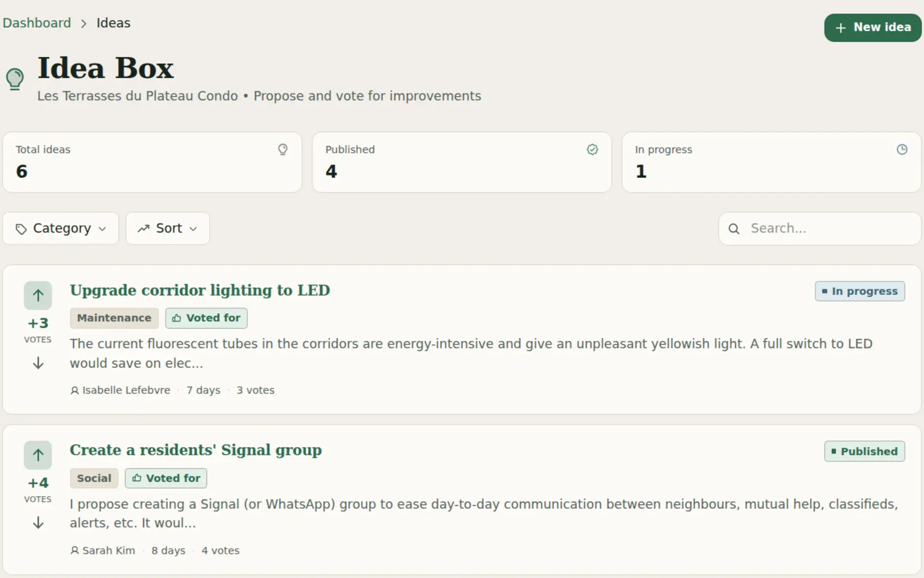The image size is (924, 578).
Task: Toggle Voted for on the Signal group idea
Action: pos(166,478)
